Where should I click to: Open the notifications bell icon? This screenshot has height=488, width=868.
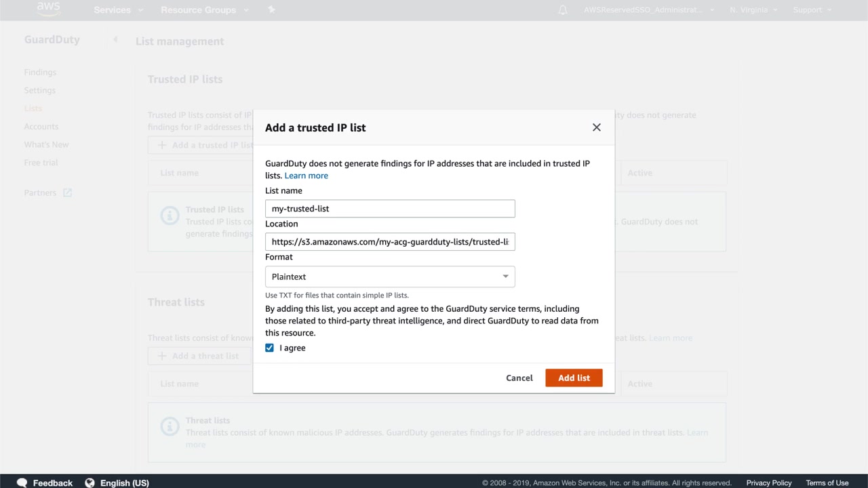pos(563,10)
